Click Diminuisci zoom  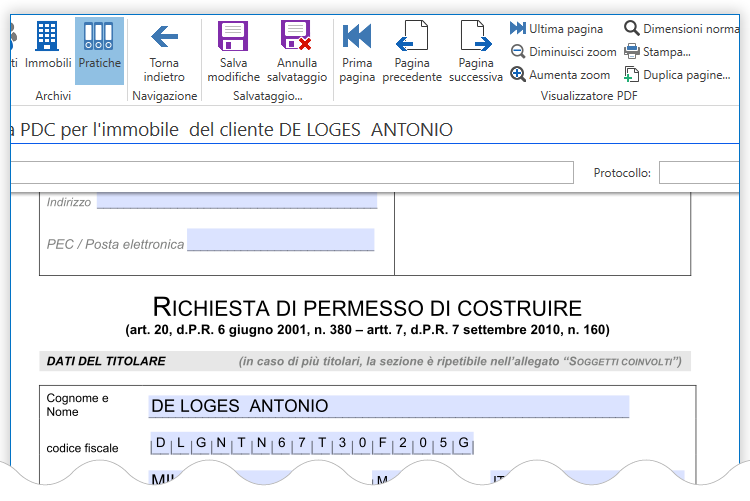(x=563, y=52)
